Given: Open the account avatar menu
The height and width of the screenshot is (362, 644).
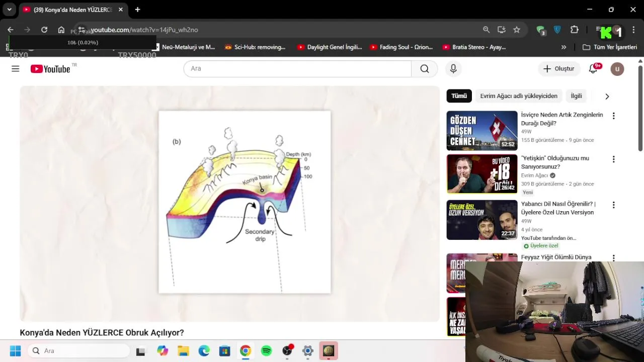Looking at the screenshot, I should coord(617,69).
